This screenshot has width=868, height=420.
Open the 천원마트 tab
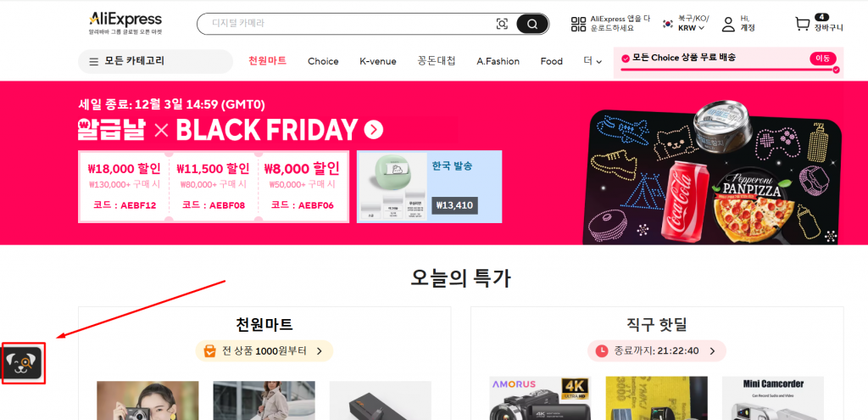tap(267, 61)
